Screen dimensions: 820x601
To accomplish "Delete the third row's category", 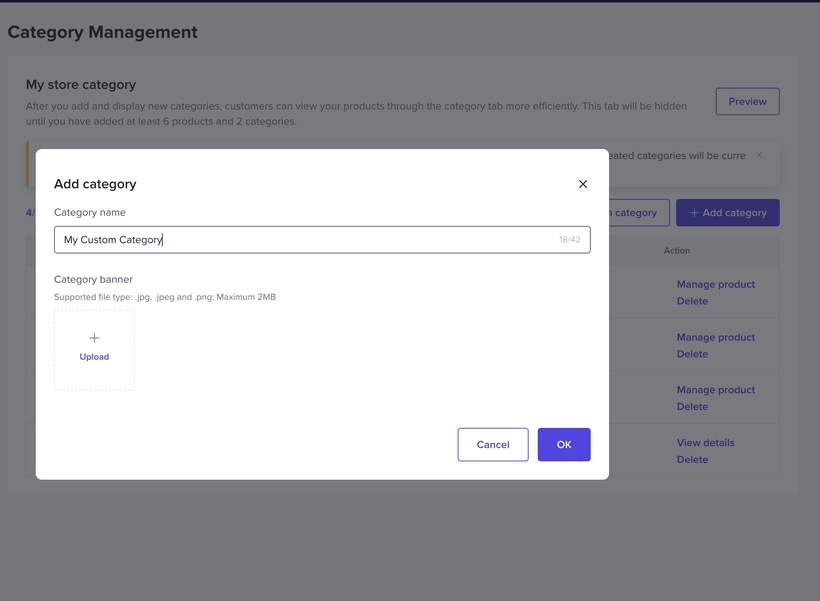I will 692,407.
